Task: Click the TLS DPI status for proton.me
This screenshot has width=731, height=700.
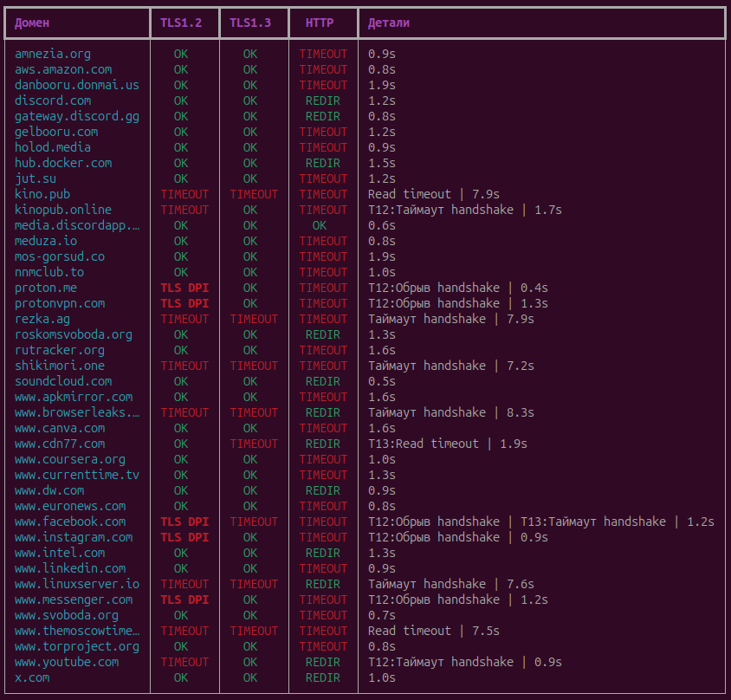Action: point(184,288)
